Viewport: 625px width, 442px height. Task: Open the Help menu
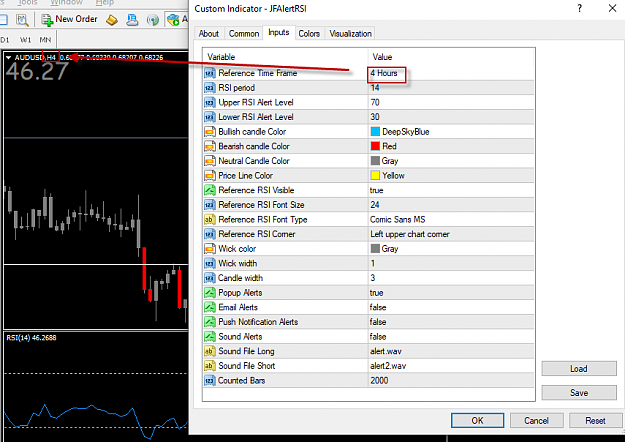(x=104, y=3)
